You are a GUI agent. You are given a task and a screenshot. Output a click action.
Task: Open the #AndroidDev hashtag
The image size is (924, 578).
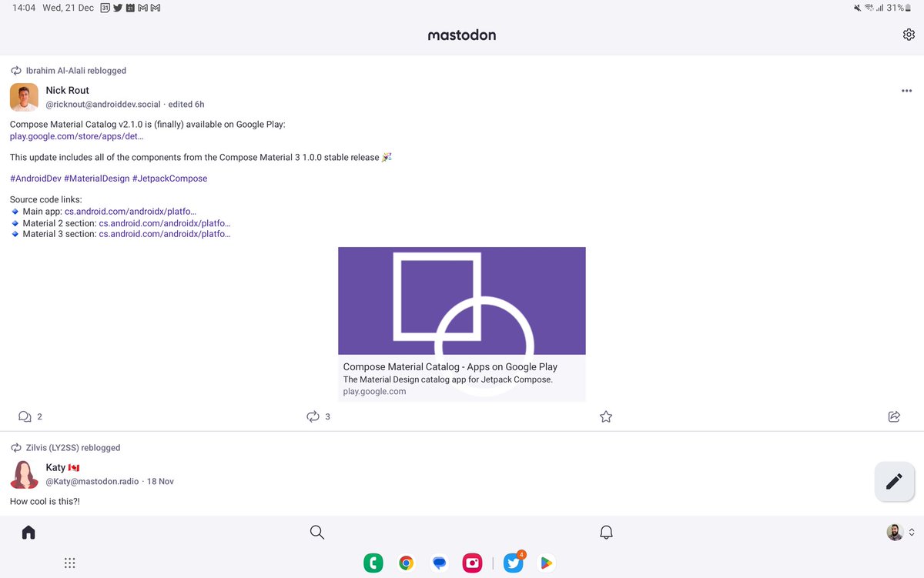[35, 178]
